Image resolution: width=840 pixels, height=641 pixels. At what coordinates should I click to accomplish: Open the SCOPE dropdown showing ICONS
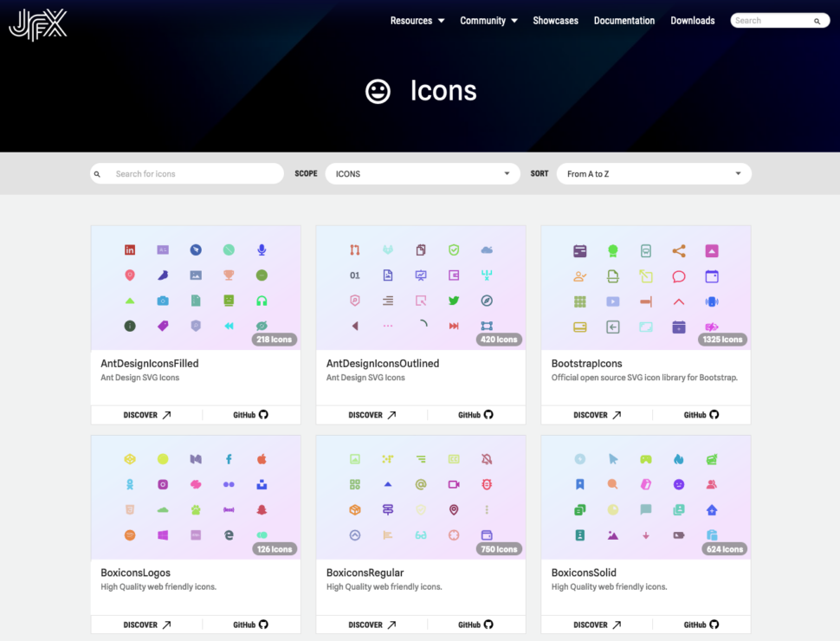click(x=423, y=173)
